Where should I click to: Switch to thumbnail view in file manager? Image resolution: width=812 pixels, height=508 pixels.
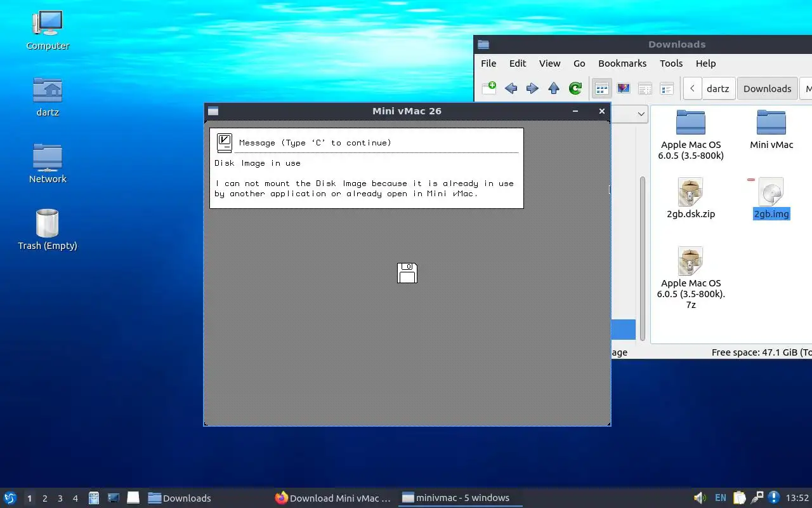[x=624, y=89]
